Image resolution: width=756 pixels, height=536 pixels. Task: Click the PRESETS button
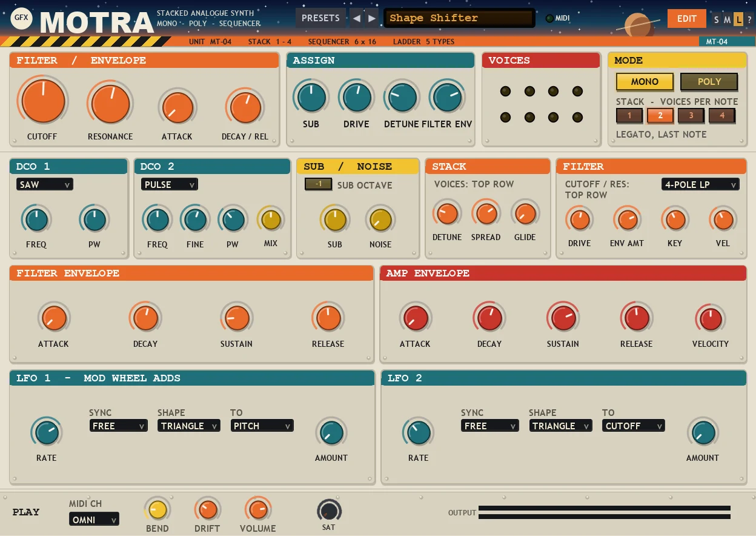click(x=320, y=18)
